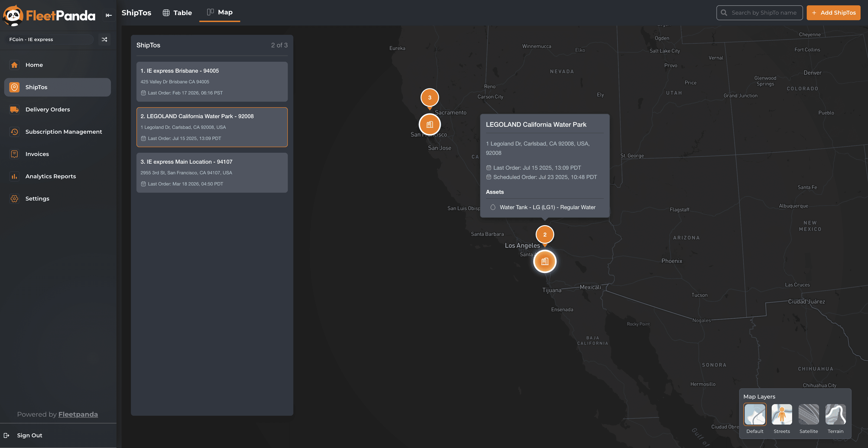868x448 pixels.
Task: Open Analytics Reports section
Action: point(51,176)
